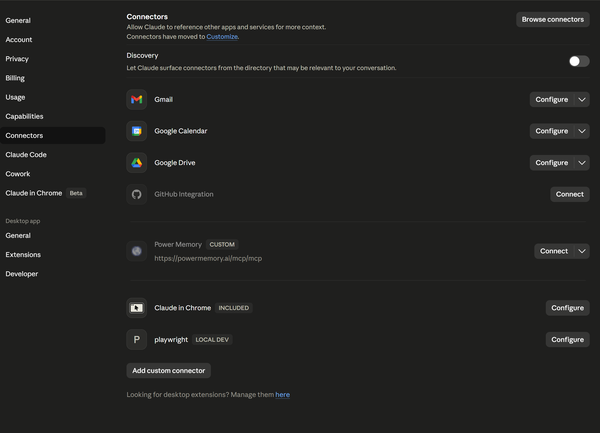Expand the Power Memory Connect dropdown arrow
The image size is (600, 433).
click(x=582, y=251)
